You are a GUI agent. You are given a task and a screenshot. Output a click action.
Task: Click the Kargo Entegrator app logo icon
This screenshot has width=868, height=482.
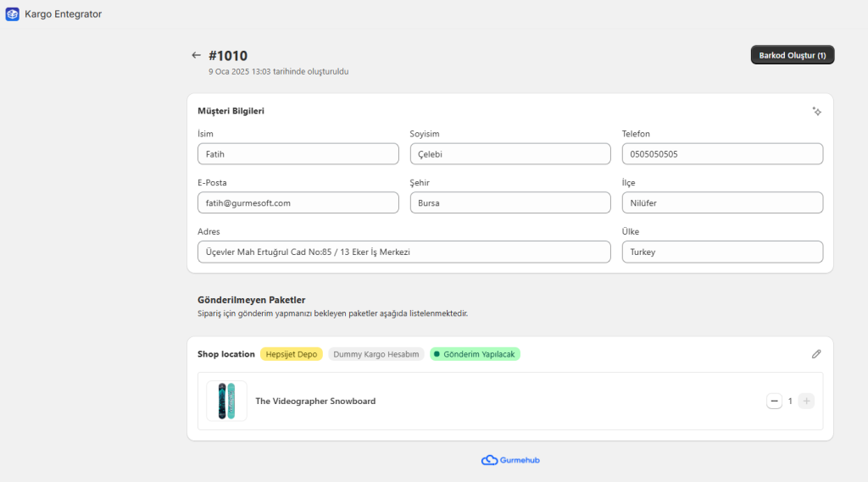pos(12,14)
